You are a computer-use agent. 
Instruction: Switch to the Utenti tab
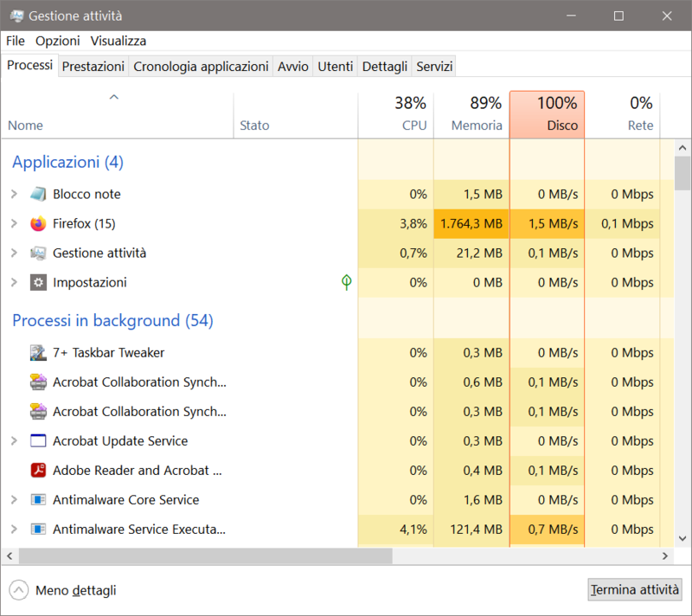(x=336, y=67)
